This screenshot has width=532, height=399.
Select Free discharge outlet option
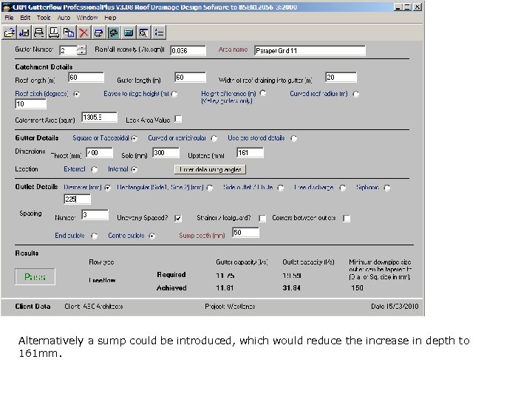[343, 188]
